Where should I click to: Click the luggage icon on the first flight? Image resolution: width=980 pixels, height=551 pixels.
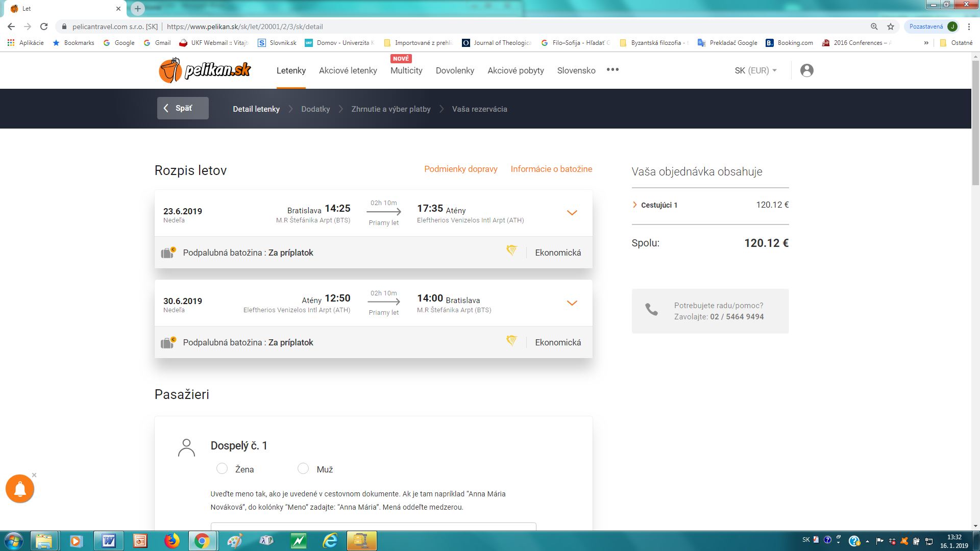168,253
